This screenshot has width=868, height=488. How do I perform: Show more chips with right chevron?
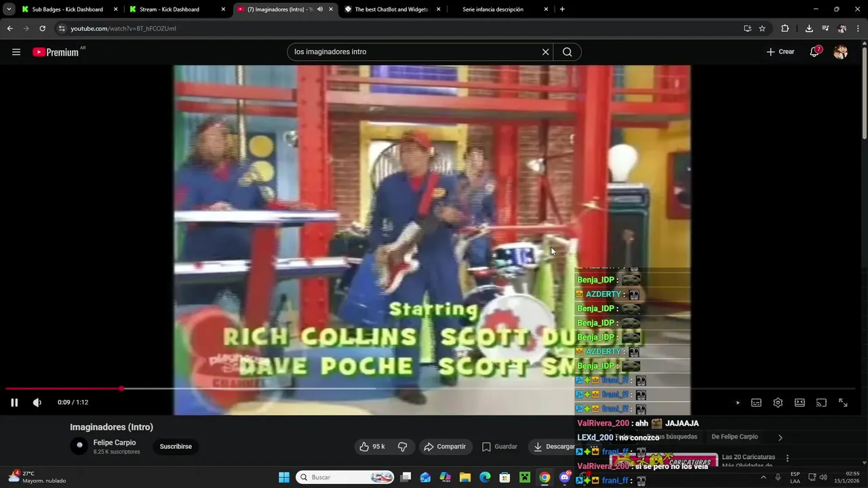point(780,437)
